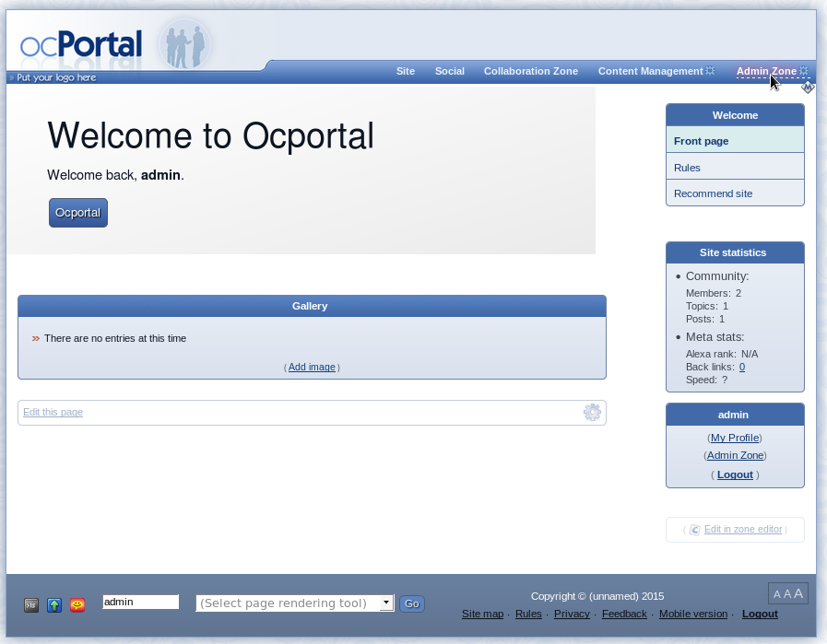The width and height of the screenshot is (827, 644).
Task: Click the zone editor icon
Action: pos(695,530)
